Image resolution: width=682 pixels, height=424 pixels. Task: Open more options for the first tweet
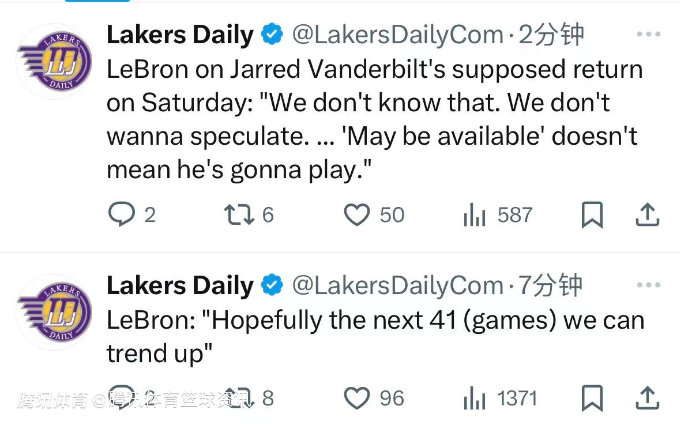click(649, 35)
